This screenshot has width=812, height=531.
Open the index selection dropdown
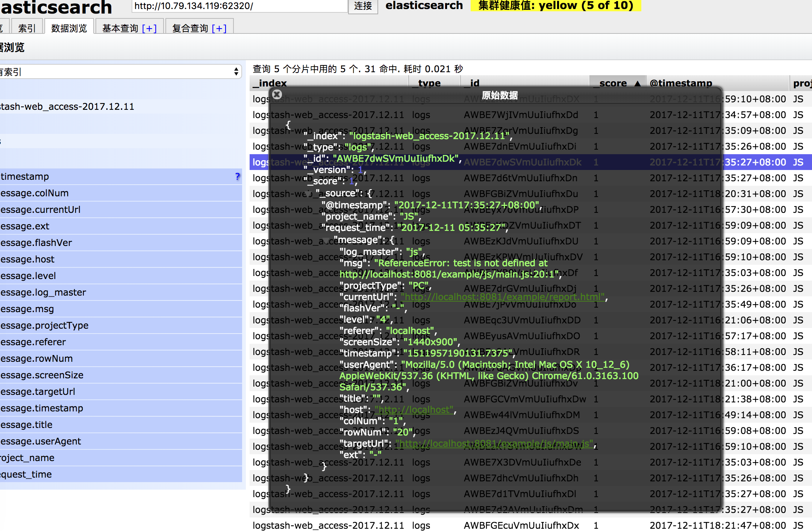120,71
